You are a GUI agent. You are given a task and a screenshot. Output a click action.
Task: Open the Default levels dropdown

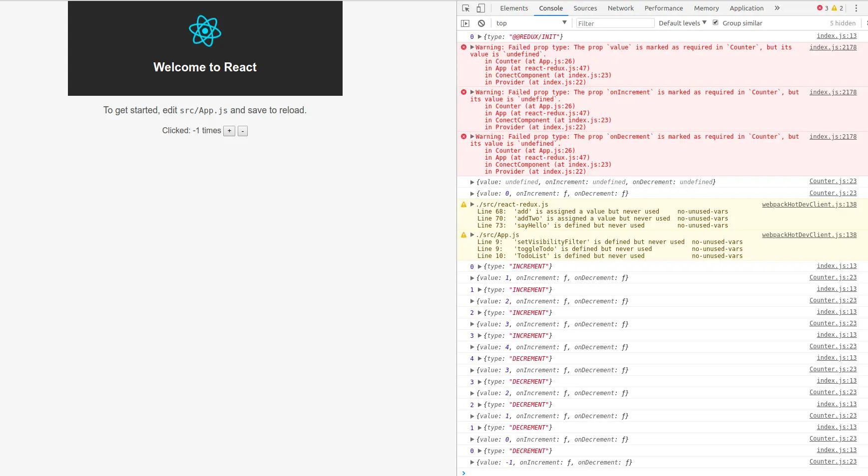pyautogui.click(x=682, y=23)
